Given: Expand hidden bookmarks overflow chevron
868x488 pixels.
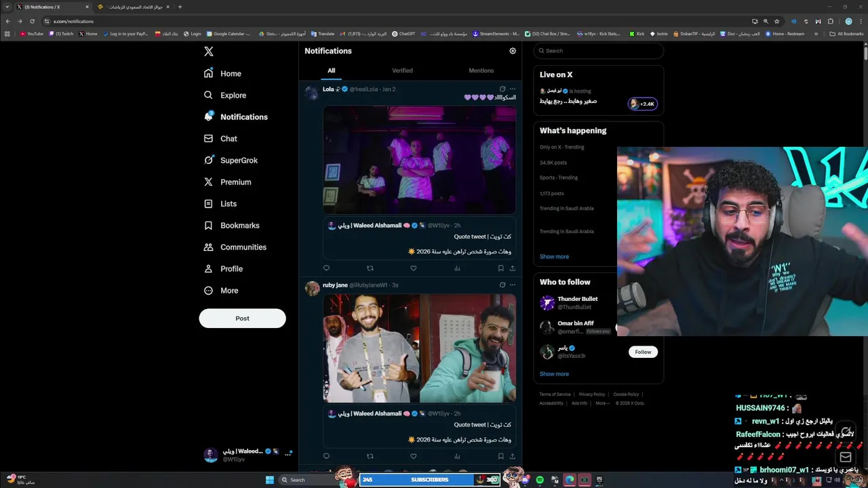Looking at the screenshot, I should (816, 34).
